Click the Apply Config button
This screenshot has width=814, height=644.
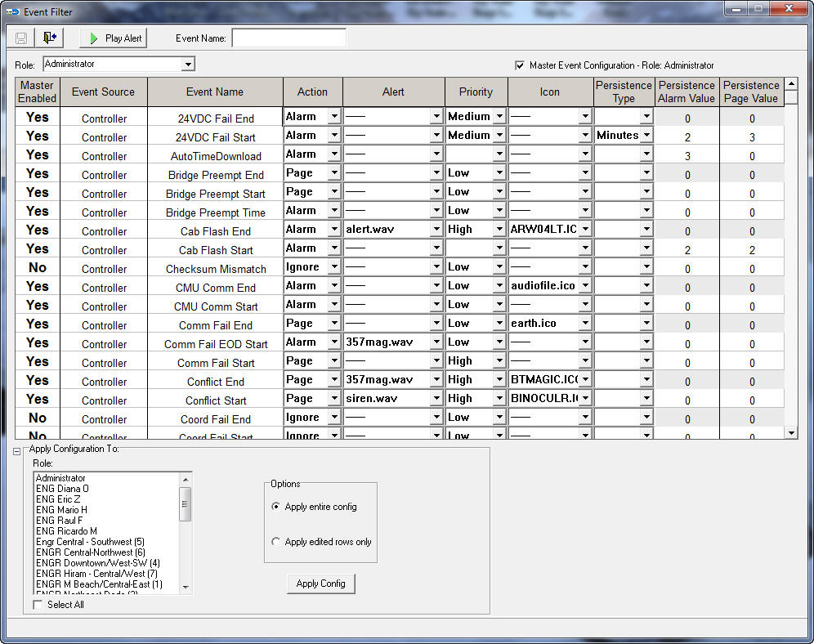click(320, 584)
